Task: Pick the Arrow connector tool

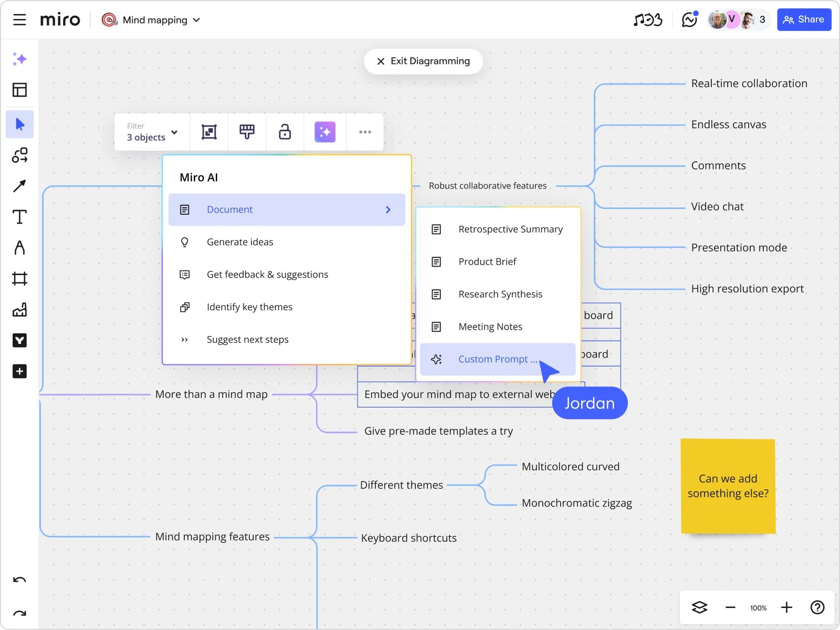Action: (19, 186)
